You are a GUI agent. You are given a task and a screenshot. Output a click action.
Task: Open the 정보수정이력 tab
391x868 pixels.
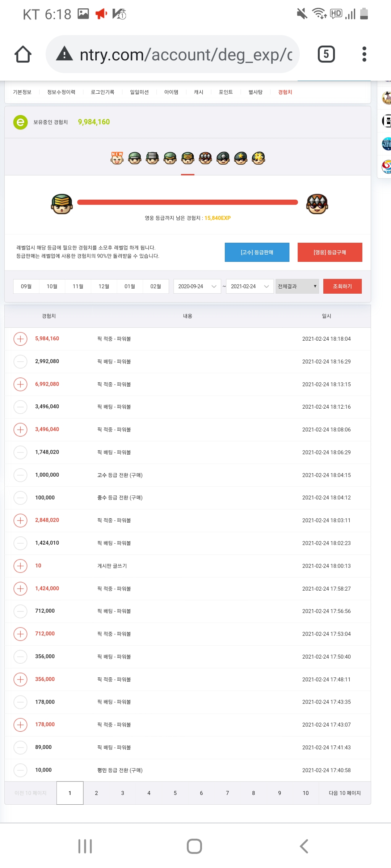(x=61, y=92)
